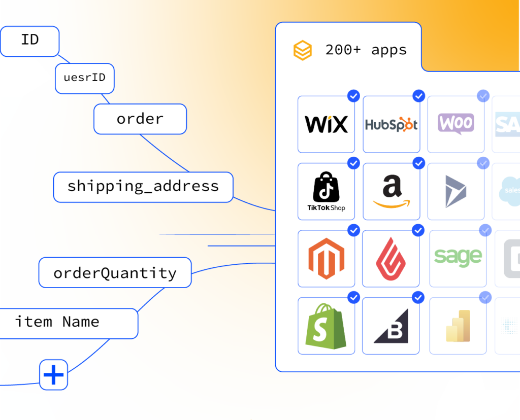Screen dimensions: 520x420
Task: Select the order field node
Action: pyautogui.click(x=140, y=119)
